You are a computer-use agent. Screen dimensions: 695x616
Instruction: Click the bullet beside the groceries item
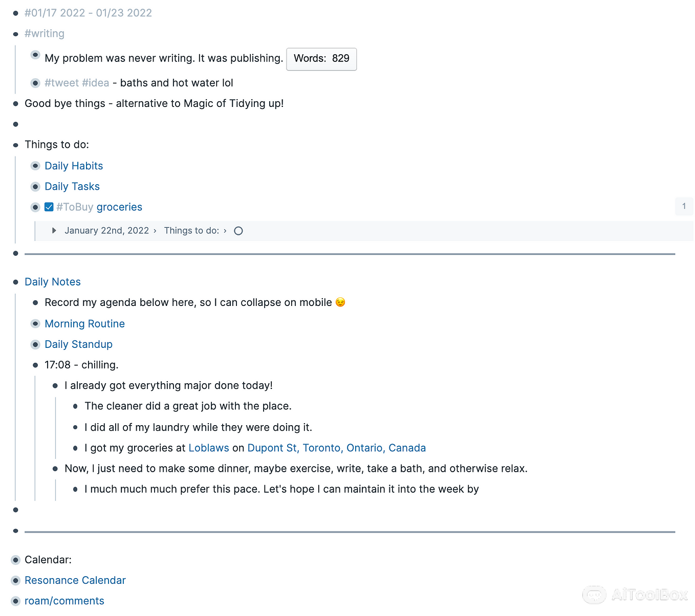[35, 207]
